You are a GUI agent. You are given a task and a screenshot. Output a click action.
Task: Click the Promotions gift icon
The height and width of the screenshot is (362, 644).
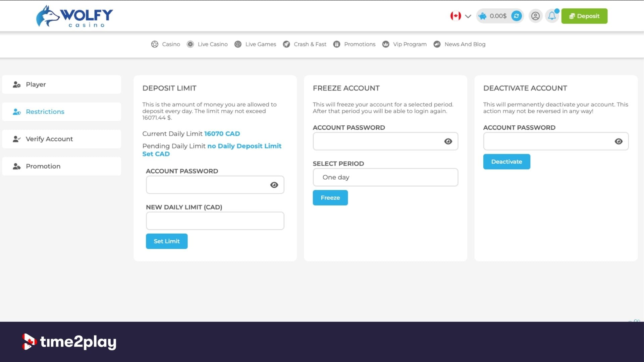337,44
